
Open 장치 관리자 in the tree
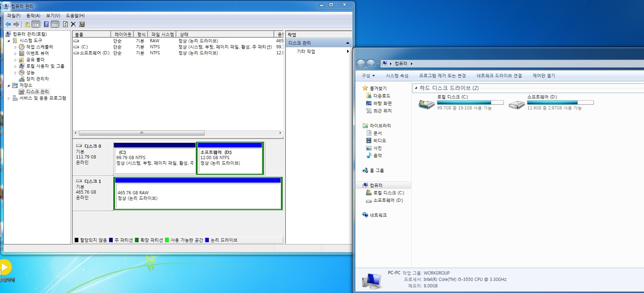click(x=37, y=79)
